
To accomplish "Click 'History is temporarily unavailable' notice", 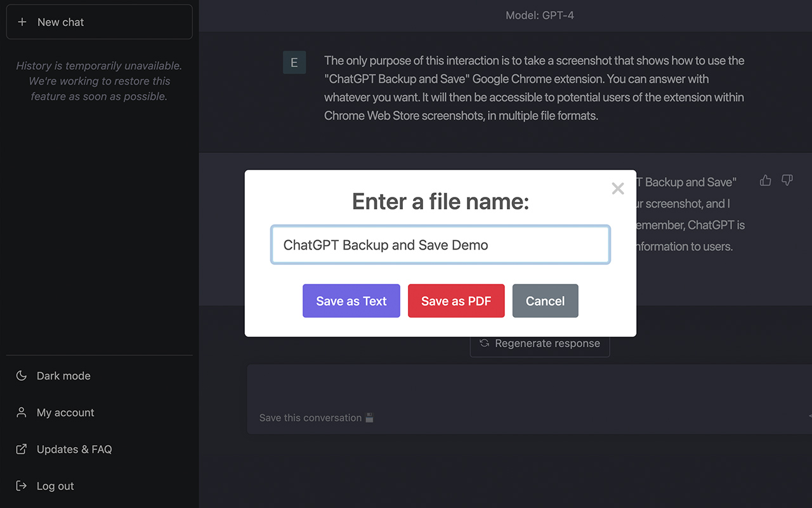I will (x=99, y=81).
